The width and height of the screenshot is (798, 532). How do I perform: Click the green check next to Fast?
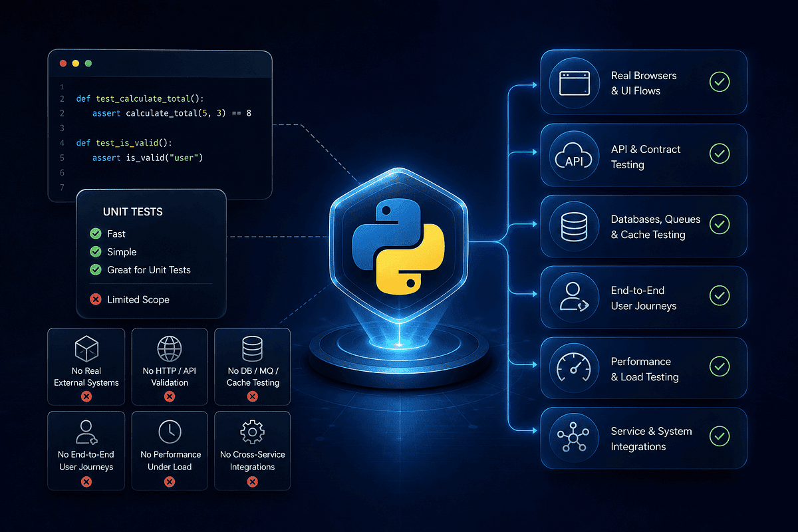[x=95, y=234]
